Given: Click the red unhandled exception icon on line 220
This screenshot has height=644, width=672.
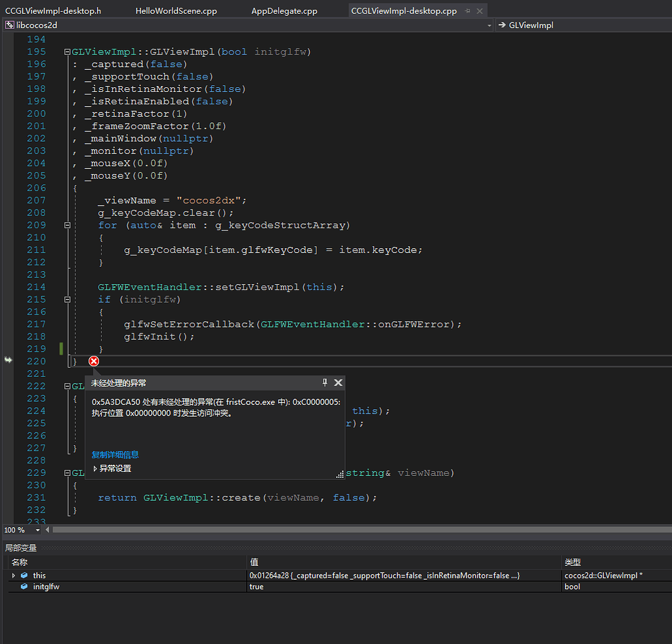Looking at the screenshot, I should coord(93,361).
